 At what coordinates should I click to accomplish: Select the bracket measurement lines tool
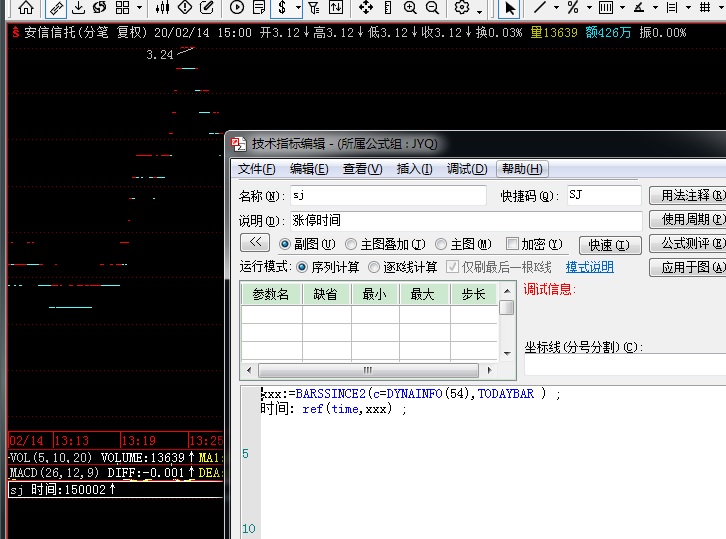coord(672,7)
